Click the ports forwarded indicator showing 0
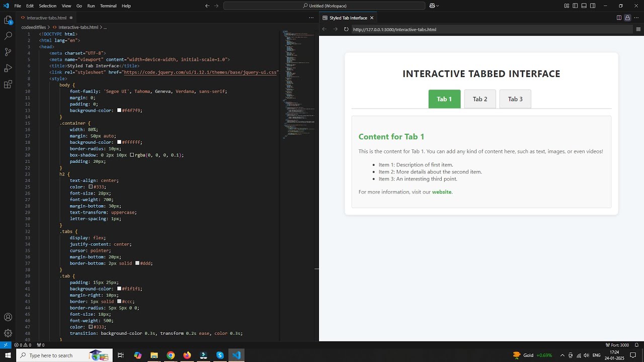 click(x=41, y=345)
